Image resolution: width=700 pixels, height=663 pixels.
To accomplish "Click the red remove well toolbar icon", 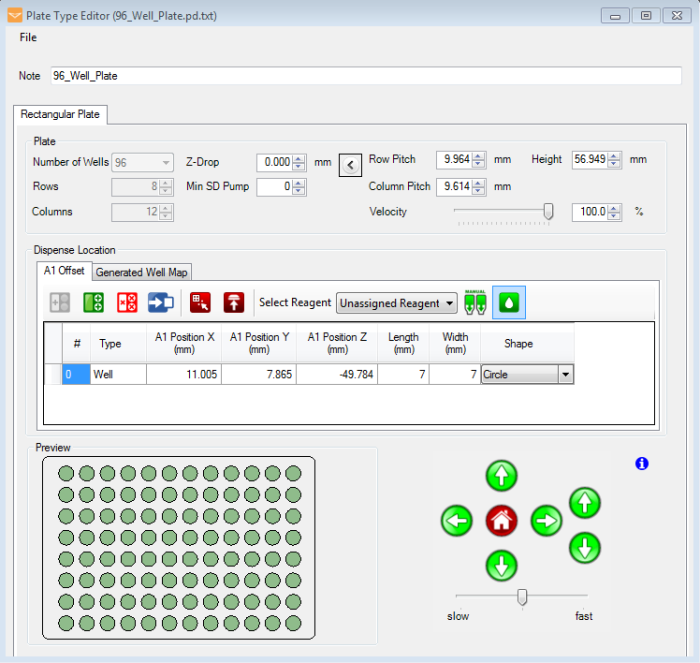I will (x=127, y=302).
